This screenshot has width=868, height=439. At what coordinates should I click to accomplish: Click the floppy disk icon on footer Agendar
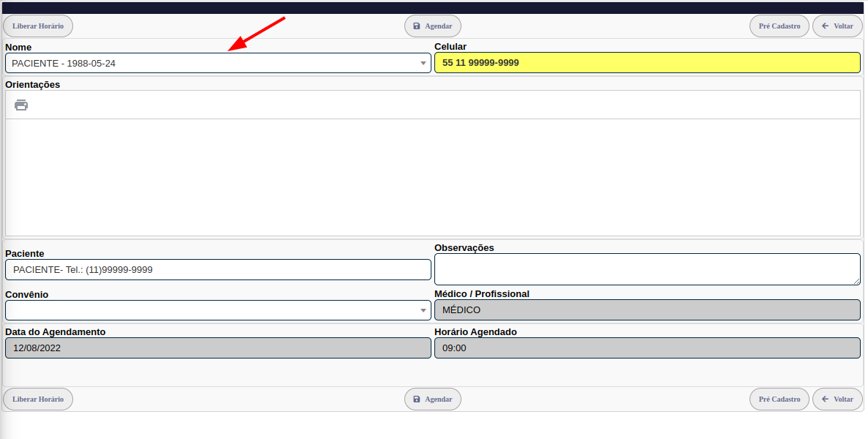click(x=417, y=399)
